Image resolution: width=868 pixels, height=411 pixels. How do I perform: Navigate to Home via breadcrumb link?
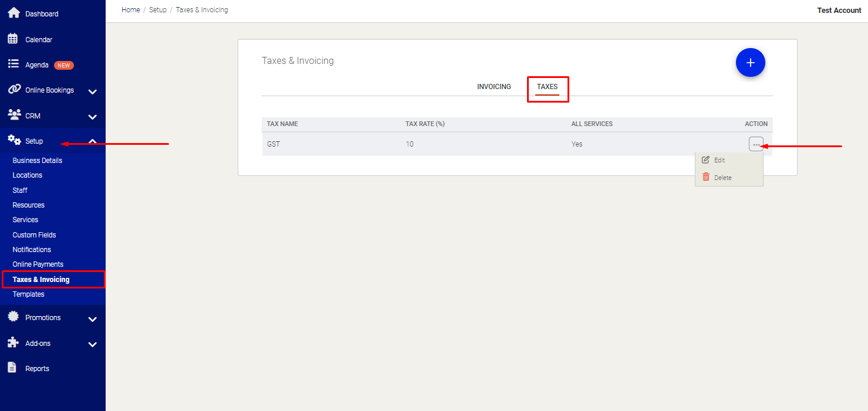130,9
